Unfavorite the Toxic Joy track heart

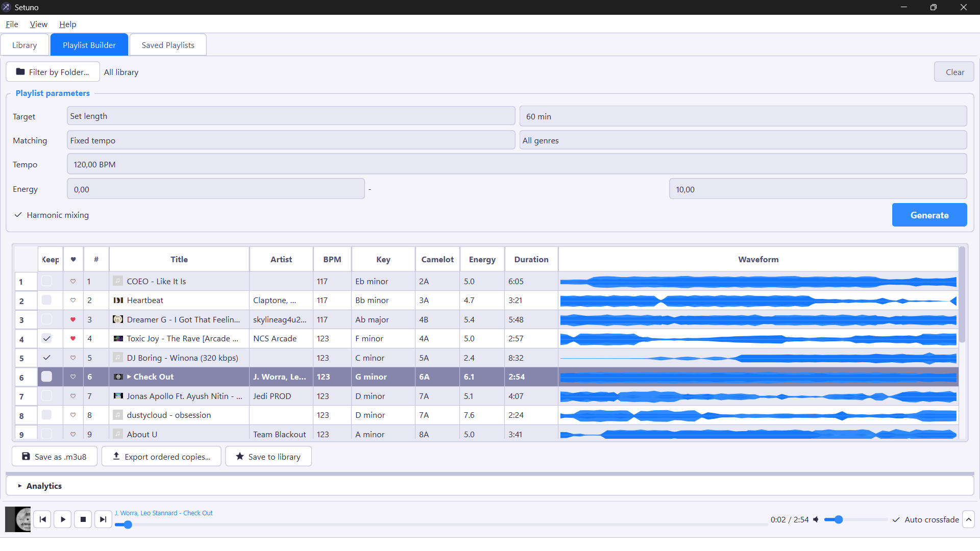coord(73,338)
